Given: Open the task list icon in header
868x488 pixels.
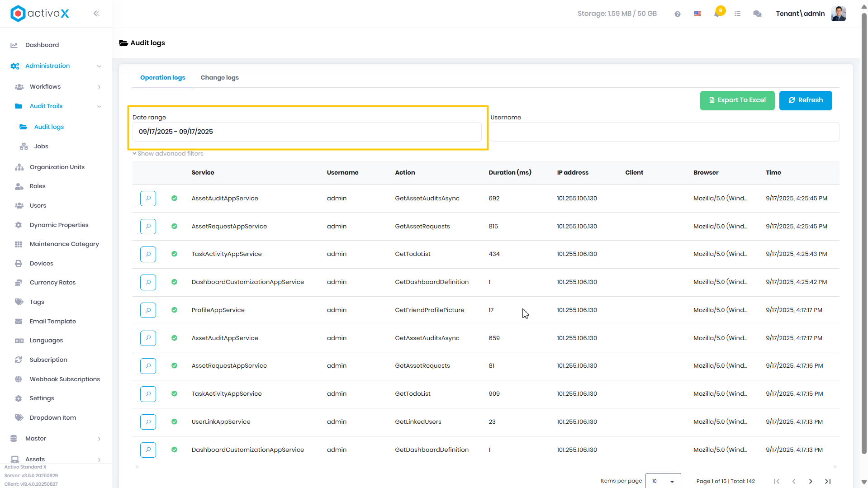Looking at the screenshot, I should [737, 14].
